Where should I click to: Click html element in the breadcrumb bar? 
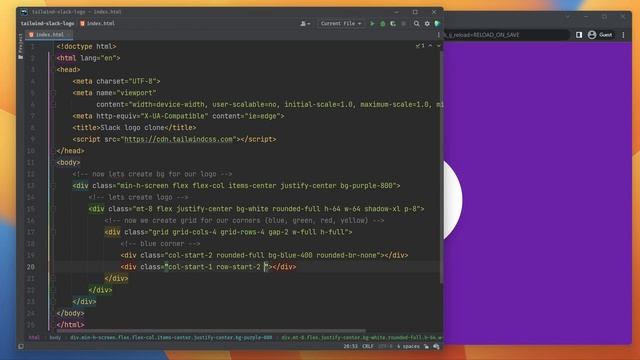coord(34,338)
